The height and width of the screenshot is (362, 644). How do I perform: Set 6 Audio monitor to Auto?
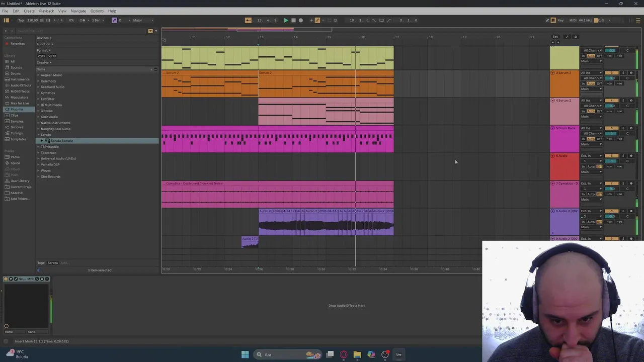pyautogui.click(x=591, y=166)
